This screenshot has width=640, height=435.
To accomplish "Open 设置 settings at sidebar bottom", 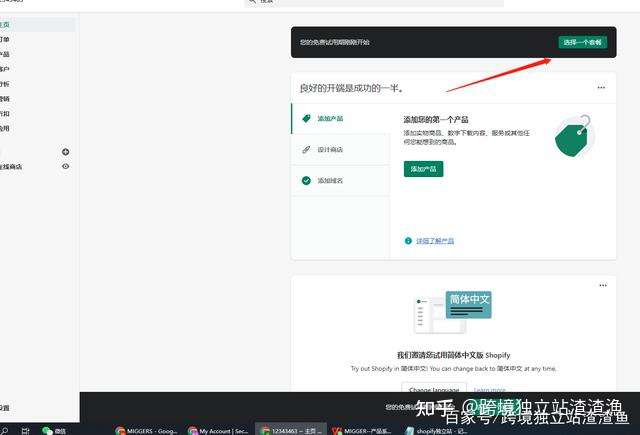I will [x=5, y=408].
